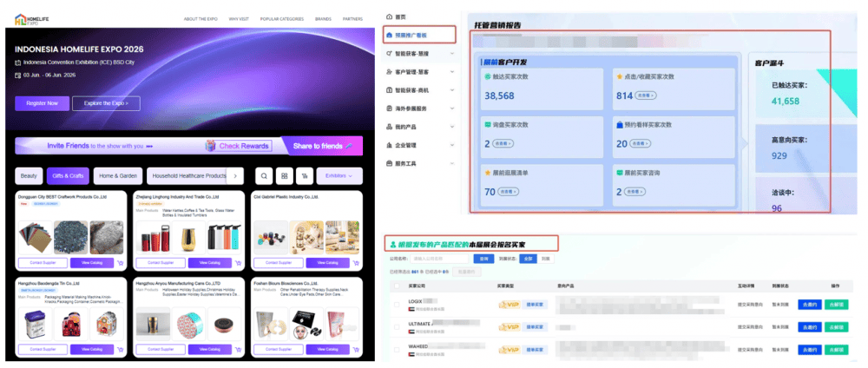Viewport: 868px width, 368px height.
Task: Expand 智能获客-商机 sidebar chevron
Action: (452, 90)
